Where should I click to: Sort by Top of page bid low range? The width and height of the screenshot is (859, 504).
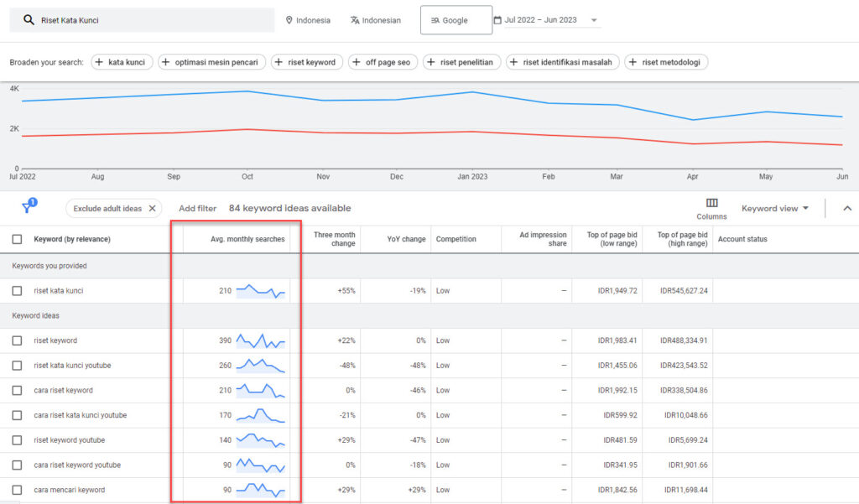pos(612,239)
